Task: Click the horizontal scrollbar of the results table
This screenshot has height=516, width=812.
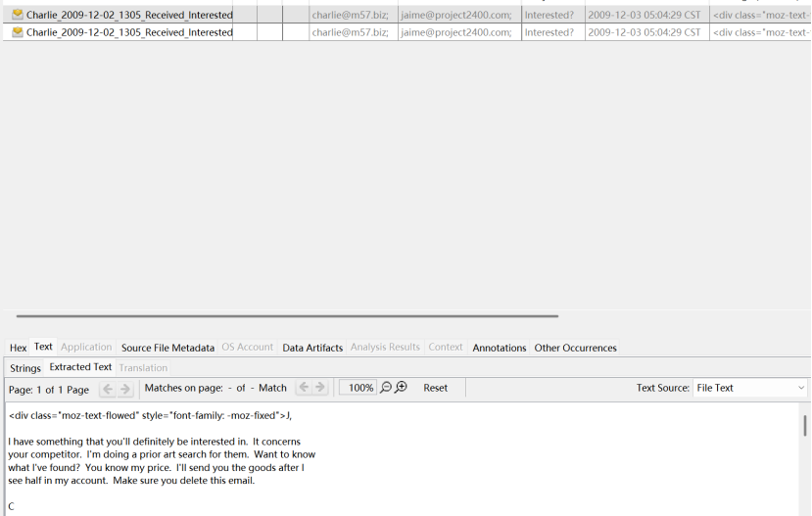Action: 287,315
